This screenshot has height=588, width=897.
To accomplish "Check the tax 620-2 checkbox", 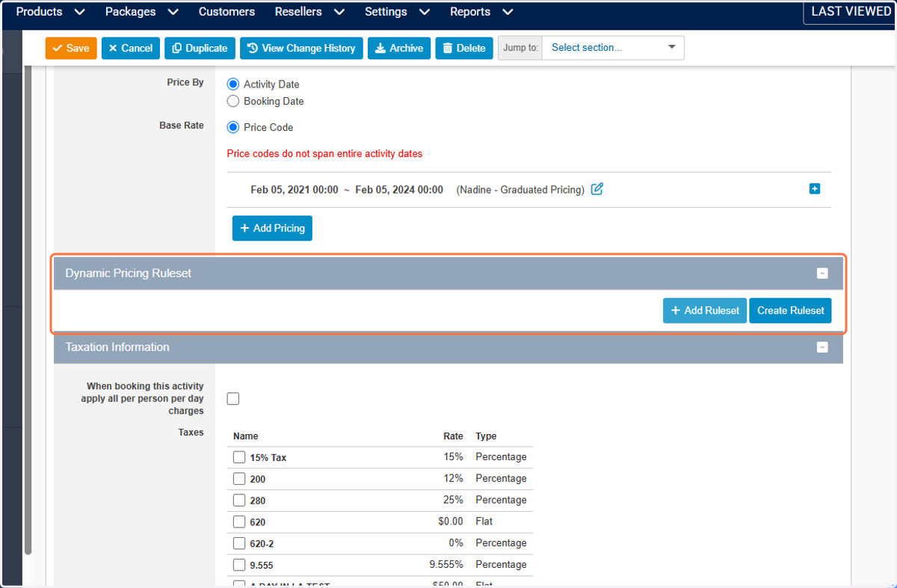I will [239, 543].
